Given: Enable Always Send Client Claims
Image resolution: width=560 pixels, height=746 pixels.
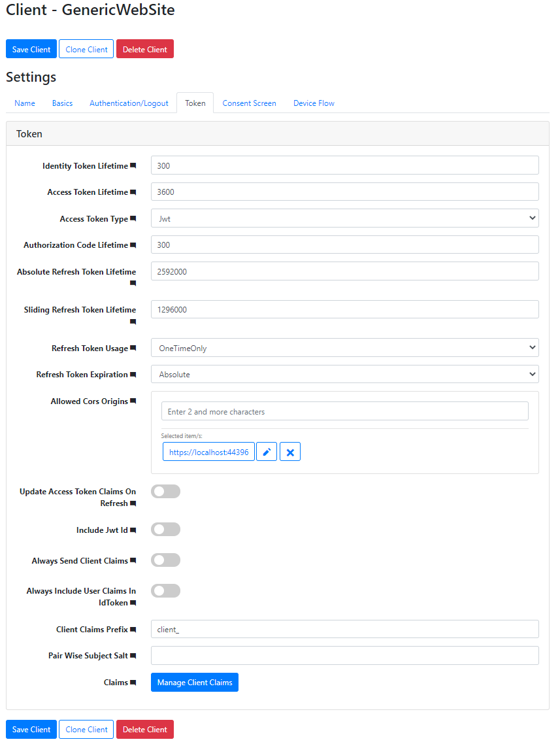Looking at the screenshot, I should point(165,560).
